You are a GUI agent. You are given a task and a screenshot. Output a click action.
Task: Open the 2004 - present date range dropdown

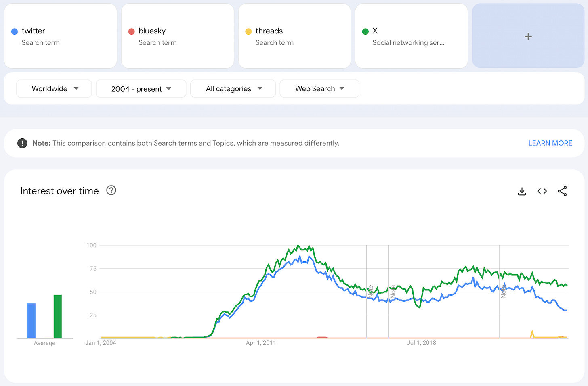141,89
